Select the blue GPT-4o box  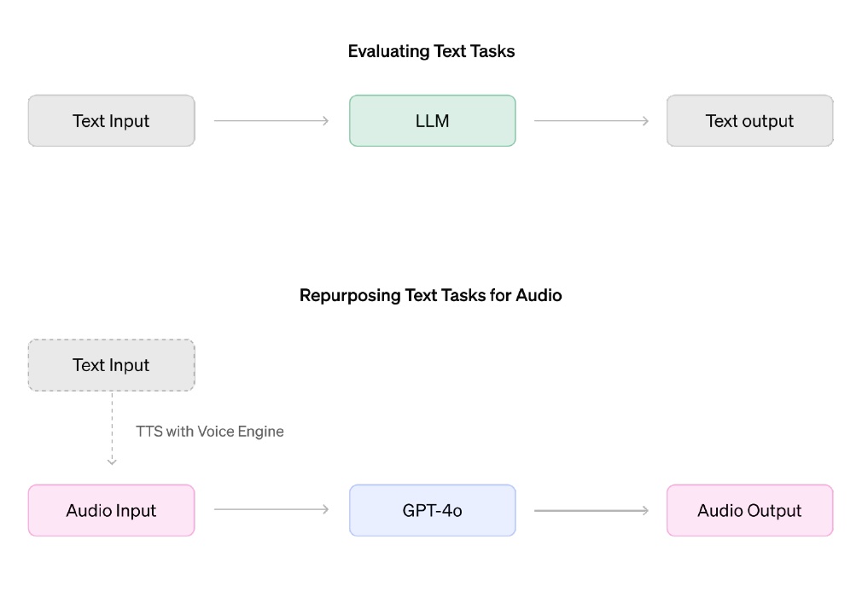(x=432, y=511)
